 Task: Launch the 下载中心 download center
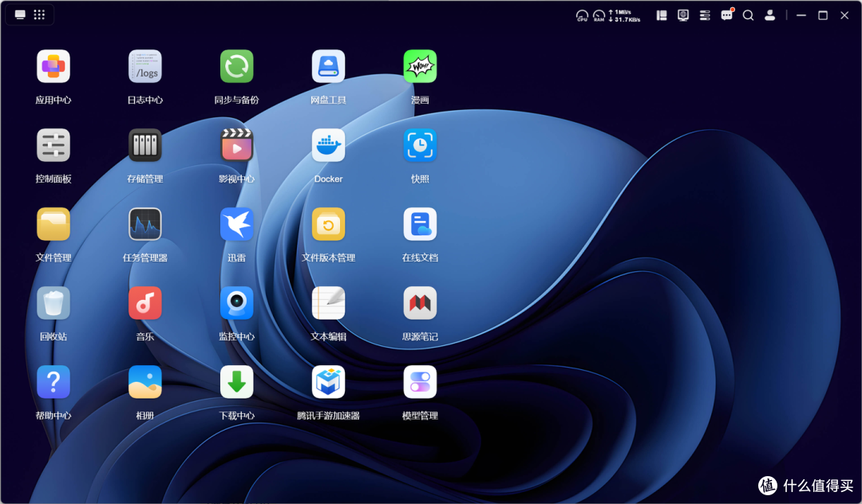coord(237,382)
